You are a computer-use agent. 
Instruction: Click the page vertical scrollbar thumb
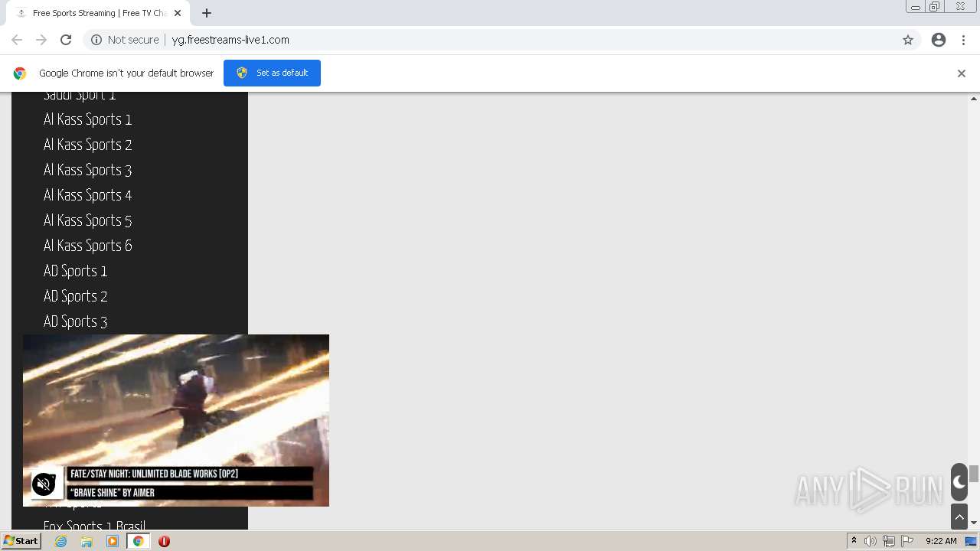pos(974,474)
